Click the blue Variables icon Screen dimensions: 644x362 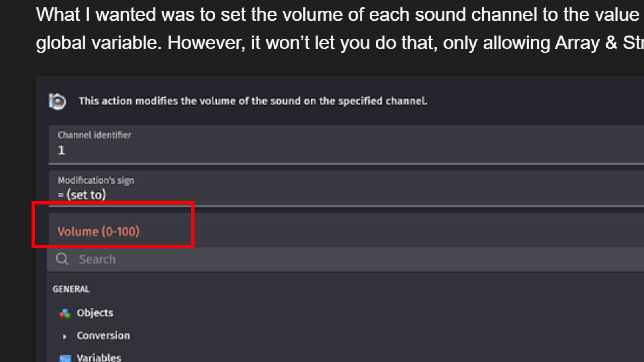pos(65,358)
